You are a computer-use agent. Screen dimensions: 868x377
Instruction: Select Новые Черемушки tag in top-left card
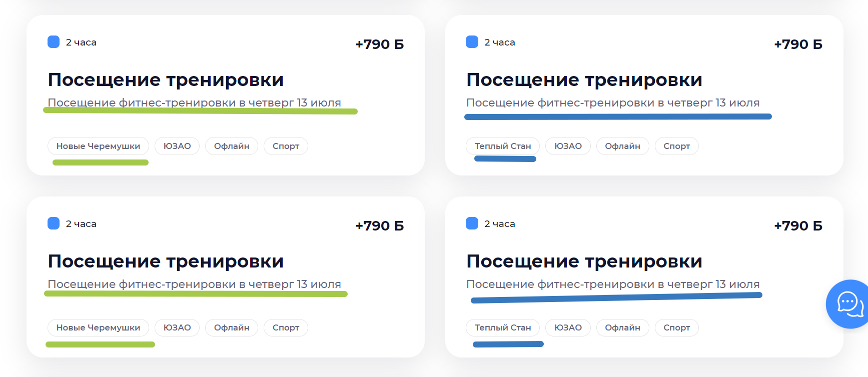(x=98, y=146)
